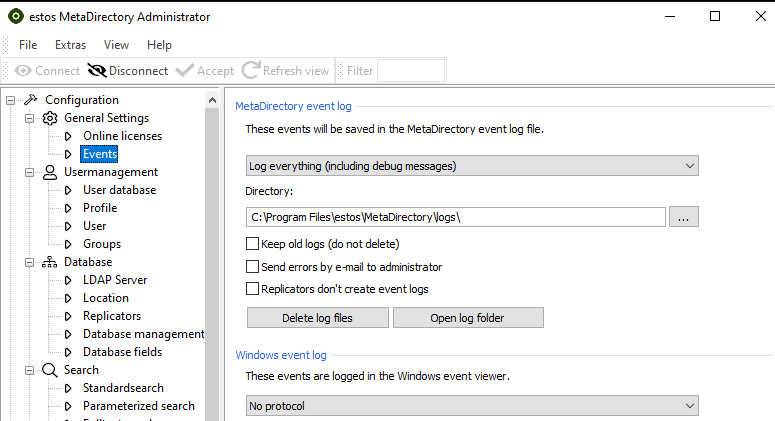This screenshot has width=775, height=421.
Task: Select the Database network icon
Action: coord(50,262)
